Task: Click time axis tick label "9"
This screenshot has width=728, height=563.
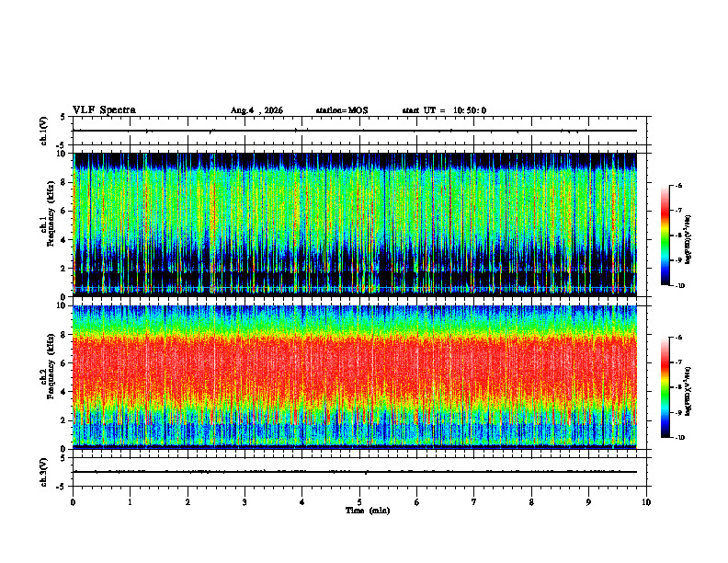Action: click(x=588, y=502)
